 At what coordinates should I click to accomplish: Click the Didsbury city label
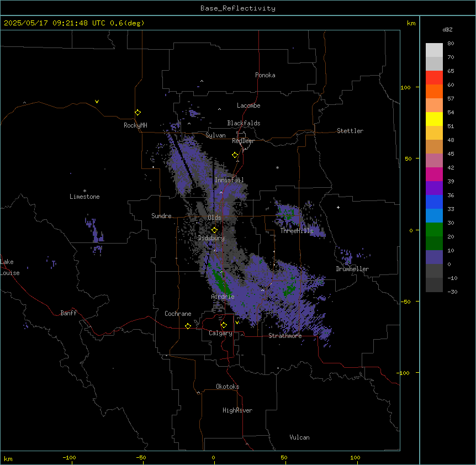pos(211,238)
